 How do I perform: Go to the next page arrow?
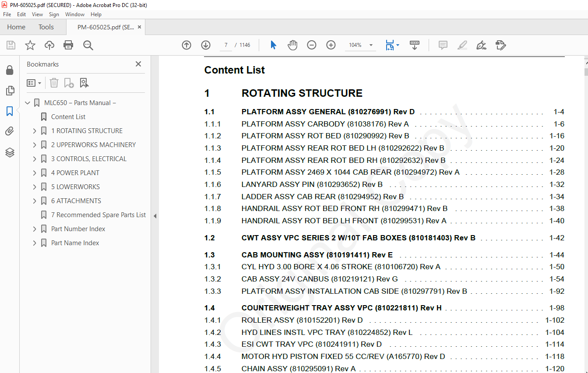pyautogui.click(x=206, y=45)
